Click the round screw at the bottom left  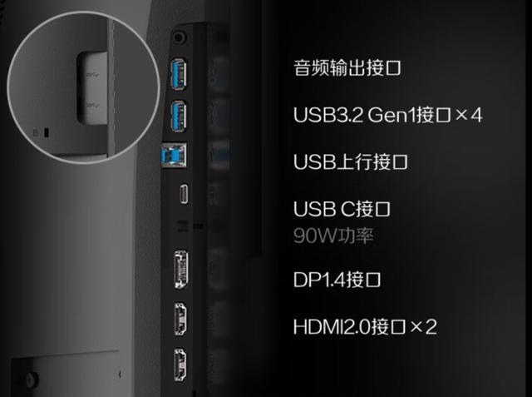click(32, 379)
